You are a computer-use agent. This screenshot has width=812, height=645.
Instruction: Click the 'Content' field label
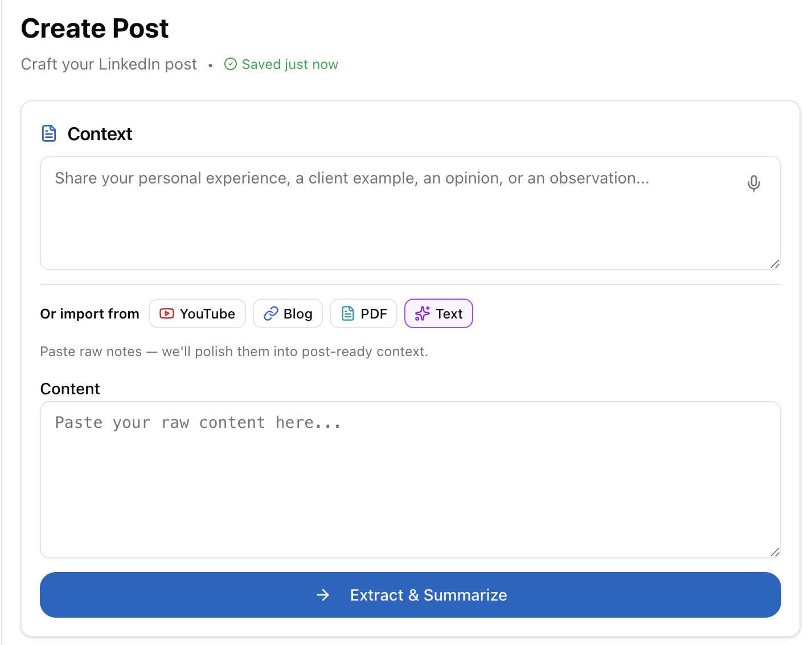[x=70, y=389]
